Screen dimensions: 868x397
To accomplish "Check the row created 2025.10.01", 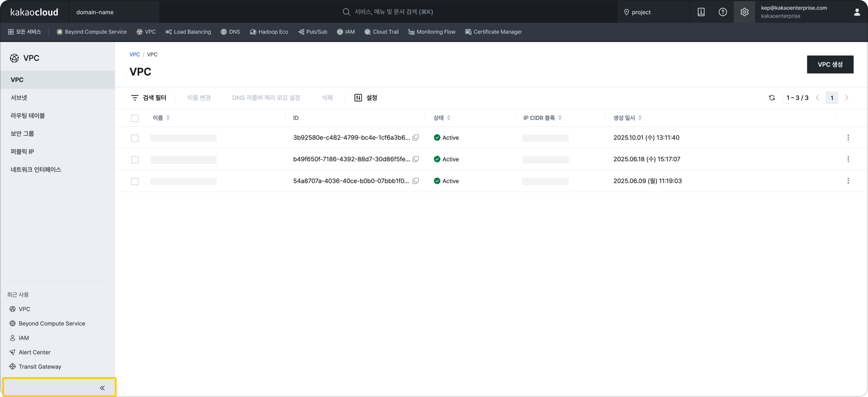I will pyautogui.click(x=135, y=138).
